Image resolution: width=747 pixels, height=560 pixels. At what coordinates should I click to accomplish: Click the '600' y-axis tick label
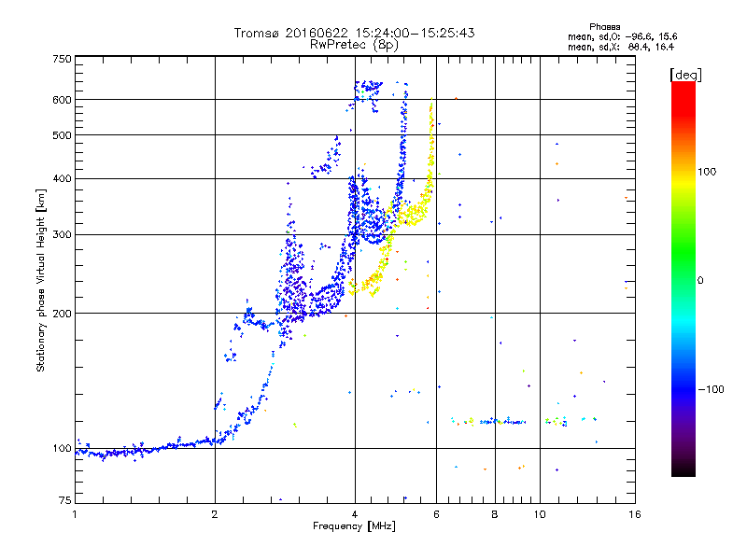point(62,100)
